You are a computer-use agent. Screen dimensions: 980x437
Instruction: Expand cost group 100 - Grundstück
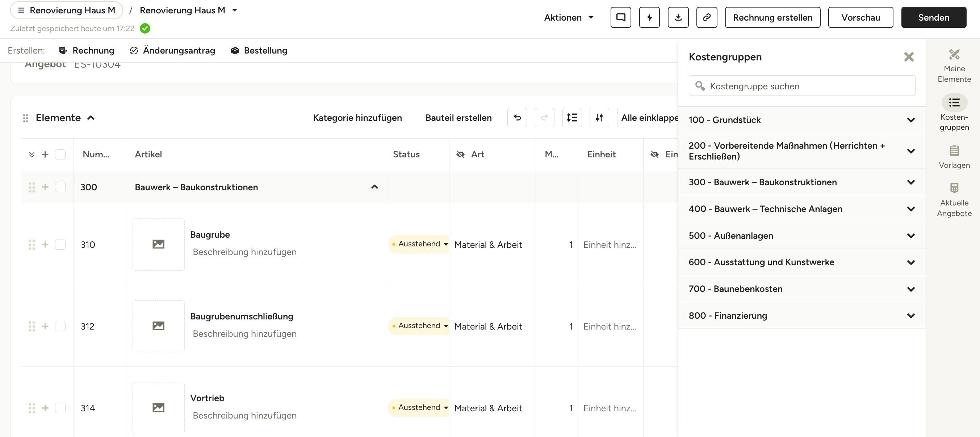tap(911, 120)
